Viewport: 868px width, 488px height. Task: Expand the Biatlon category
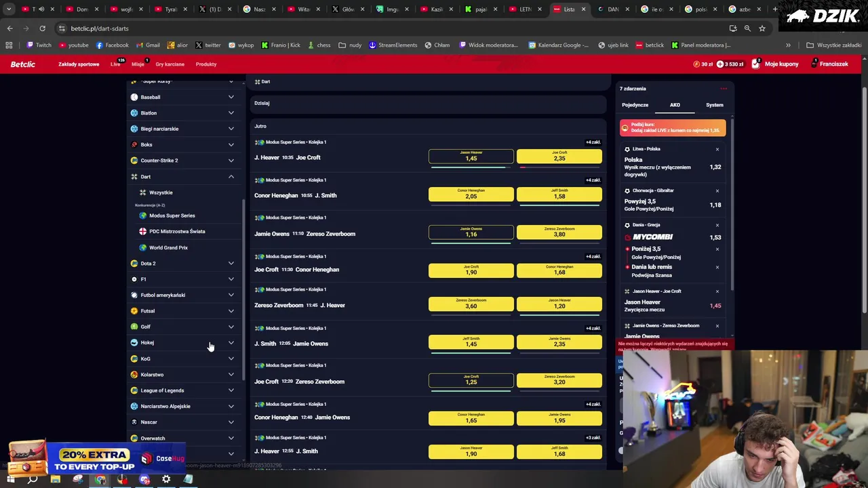(231, 113)
